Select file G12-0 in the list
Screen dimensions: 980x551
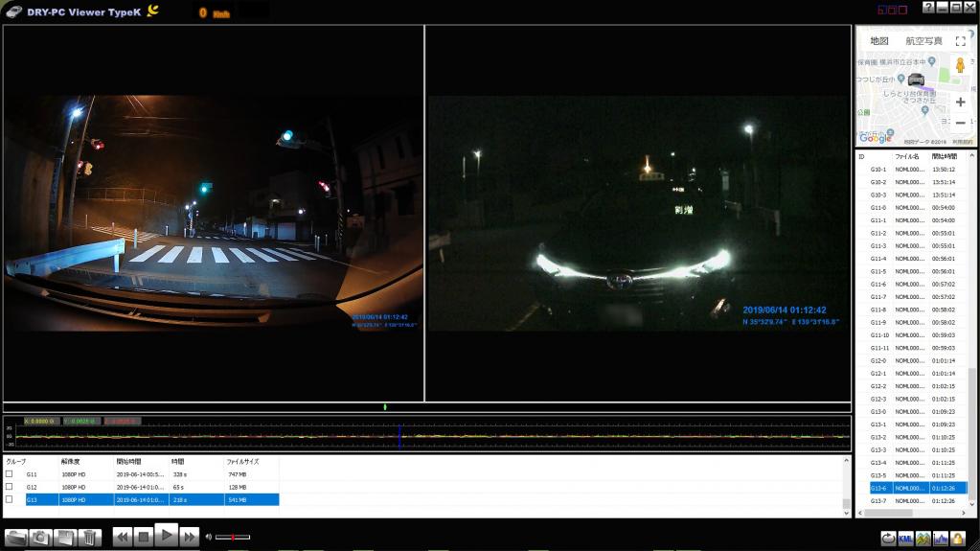(918, 361)
